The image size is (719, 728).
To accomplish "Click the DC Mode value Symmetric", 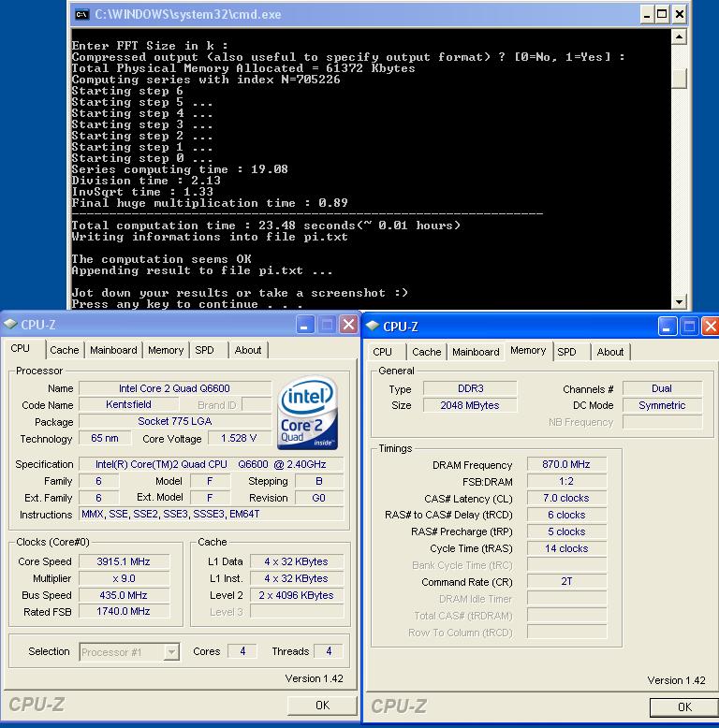I will click(x=662, y=405).
